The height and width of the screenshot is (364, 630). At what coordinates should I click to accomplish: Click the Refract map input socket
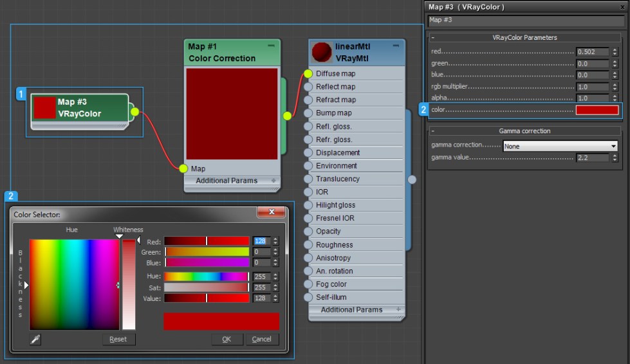(x=308, y=100)
